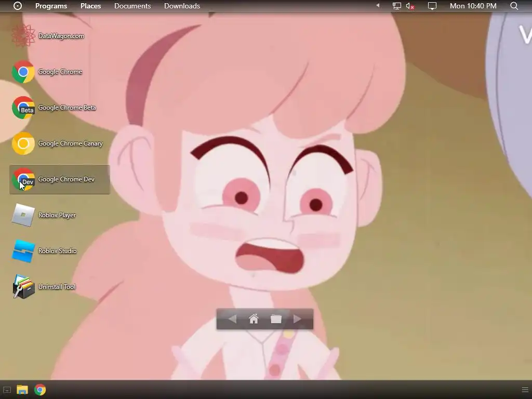This screenshot has height=399, width=532.
Task: Go back with the left arrow in navigator
Action: (x=232, y=319)
